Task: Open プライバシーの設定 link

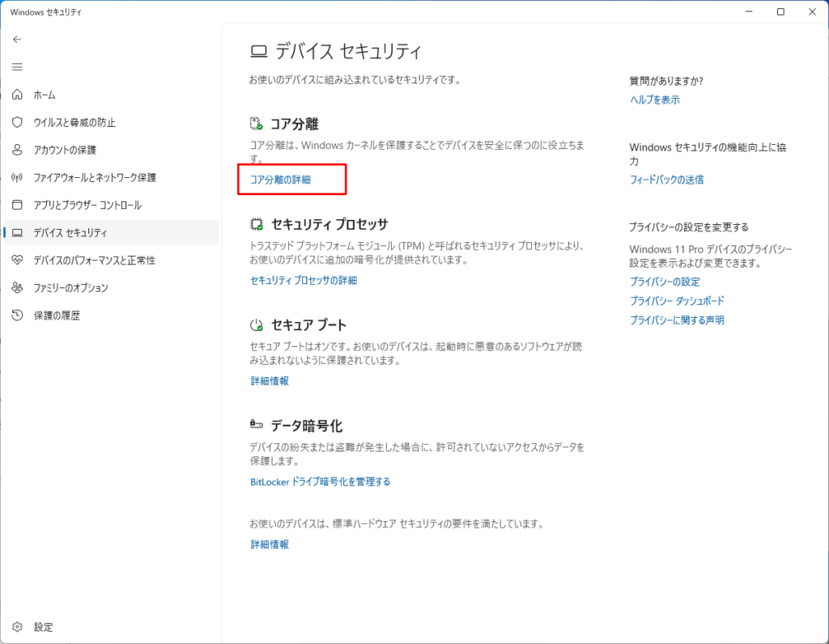Action: pyautogui.click(x=665, y=282)
